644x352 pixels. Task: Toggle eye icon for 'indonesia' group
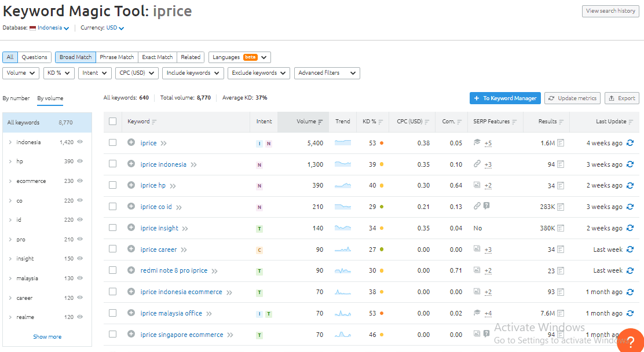[80, 142]
